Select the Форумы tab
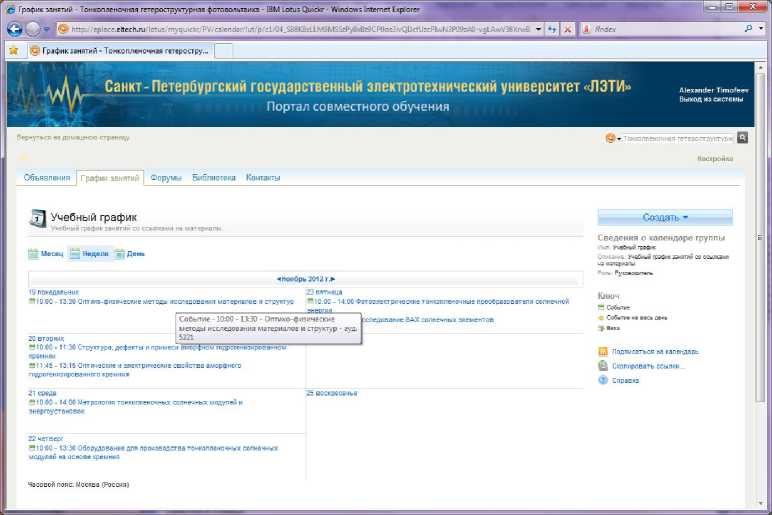Viewport: 772px width, 515px height. point(166,177)
